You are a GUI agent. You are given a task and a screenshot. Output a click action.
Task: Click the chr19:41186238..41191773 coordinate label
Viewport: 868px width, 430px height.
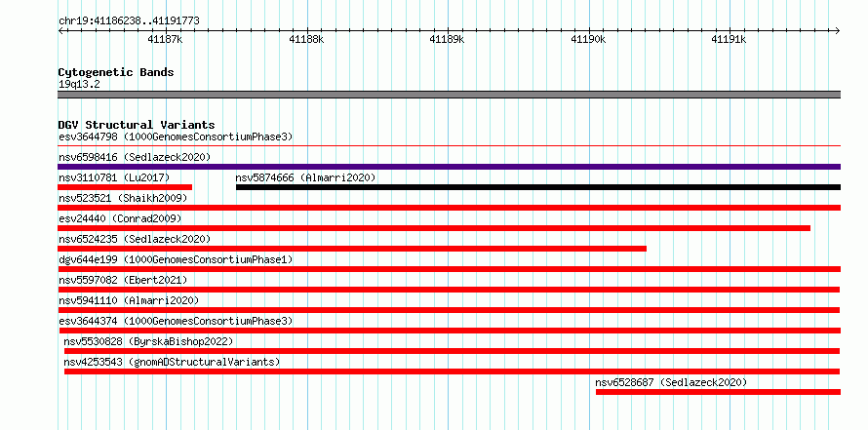pyautogui.click(x=129, y=21)
